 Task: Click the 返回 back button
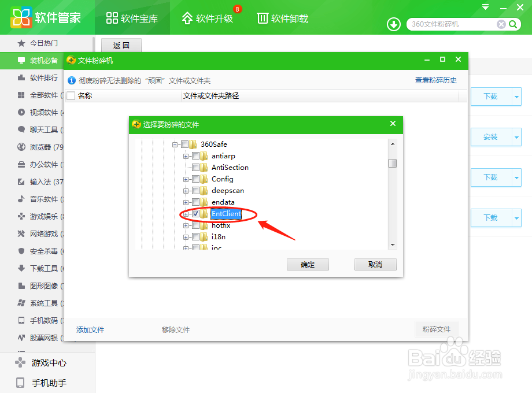pos(121,46)
